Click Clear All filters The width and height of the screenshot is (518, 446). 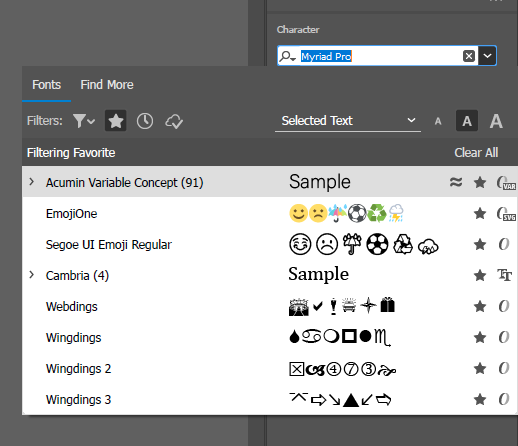[476, 153]
